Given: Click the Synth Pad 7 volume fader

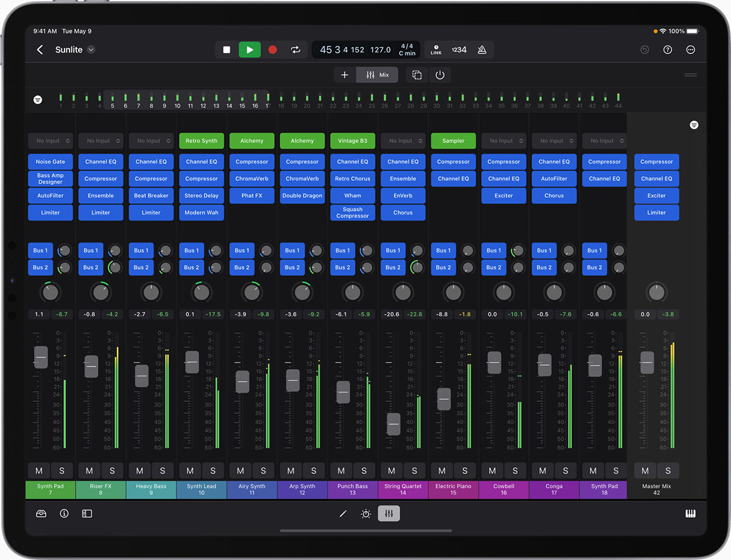Looking at the screenshot, I should point(41,356).
